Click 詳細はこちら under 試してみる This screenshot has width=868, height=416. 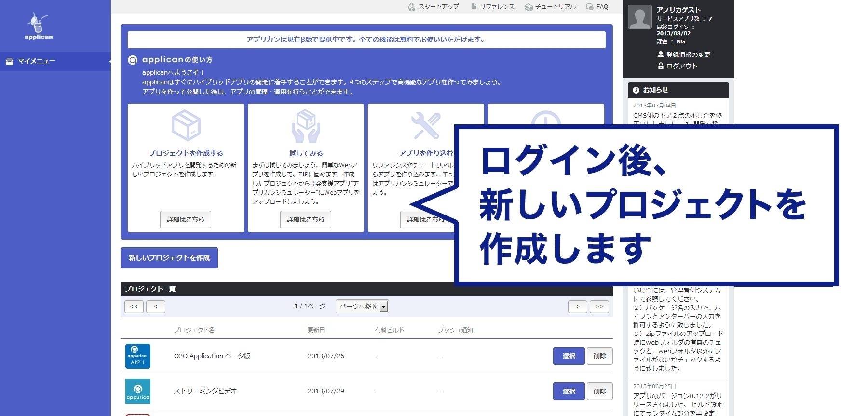[x=306, y=219]
